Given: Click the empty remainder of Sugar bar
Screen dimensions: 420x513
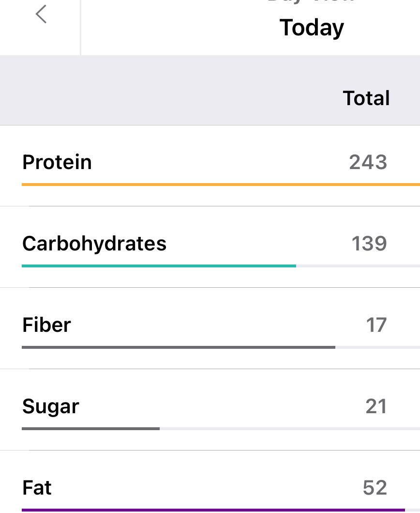Looking at the screenshot, I should (289, 429).
